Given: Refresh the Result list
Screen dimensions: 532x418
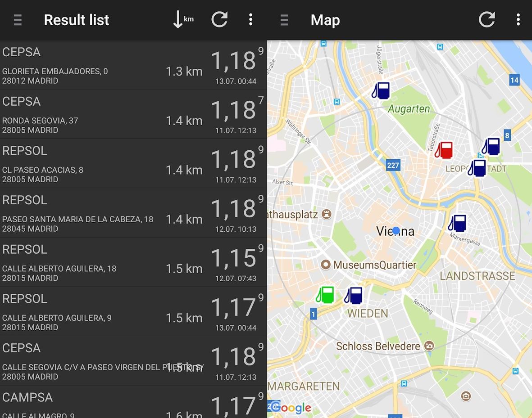Looking at the screenshot, I should (219, 19).
